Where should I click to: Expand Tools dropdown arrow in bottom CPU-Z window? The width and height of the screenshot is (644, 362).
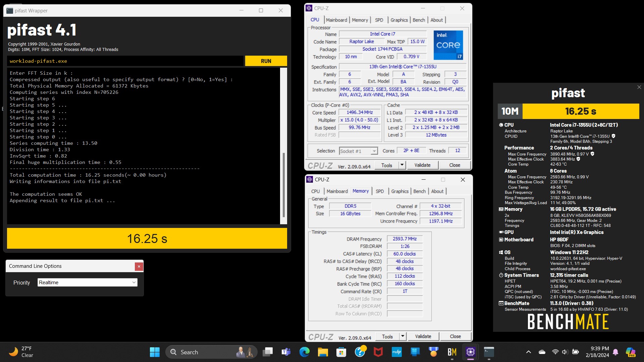click(403, 337)
